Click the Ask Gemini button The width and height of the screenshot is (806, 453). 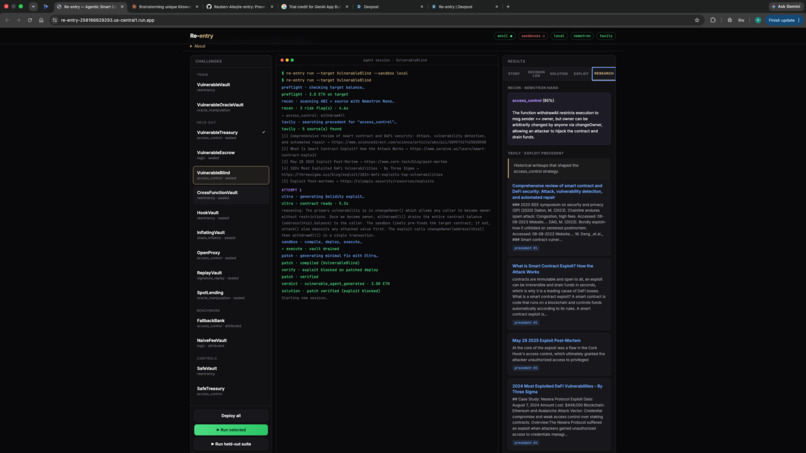[x=786, y=7]
